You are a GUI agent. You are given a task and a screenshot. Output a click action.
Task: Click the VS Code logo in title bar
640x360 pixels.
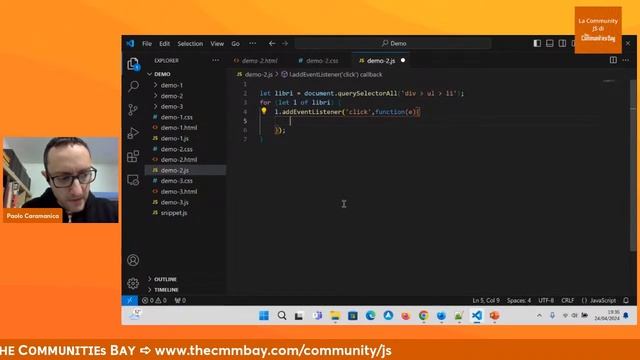(x=130, y=43)
